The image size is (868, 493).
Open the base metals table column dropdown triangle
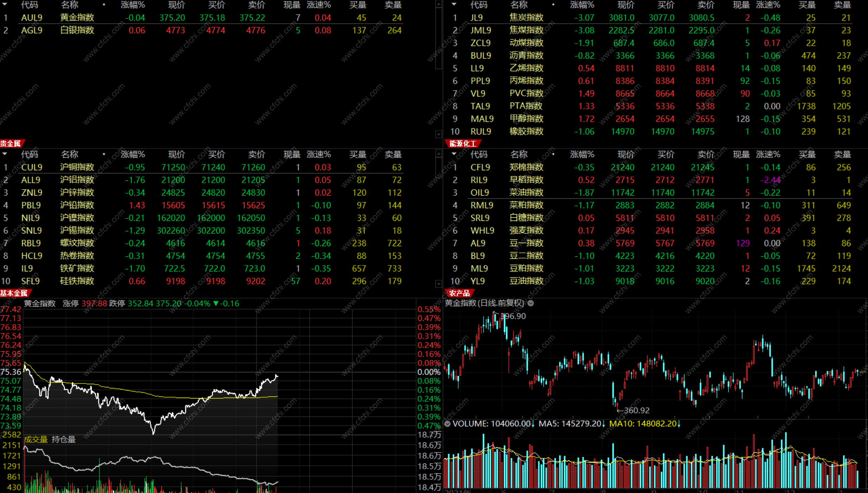tap(5, 154)
